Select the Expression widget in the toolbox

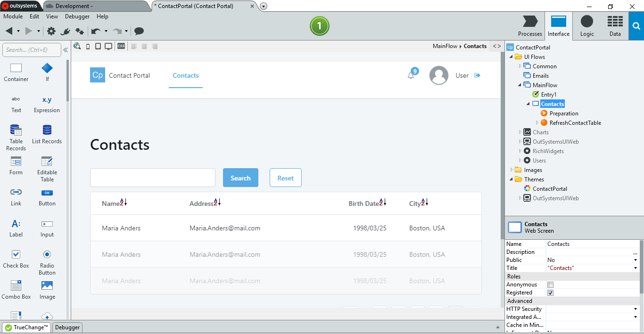(47, 104)
